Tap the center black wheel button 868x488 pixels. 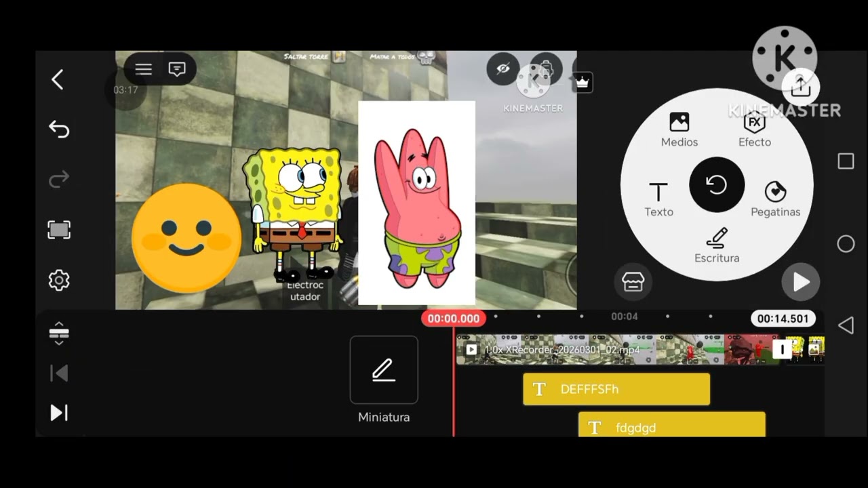[717, 184]
